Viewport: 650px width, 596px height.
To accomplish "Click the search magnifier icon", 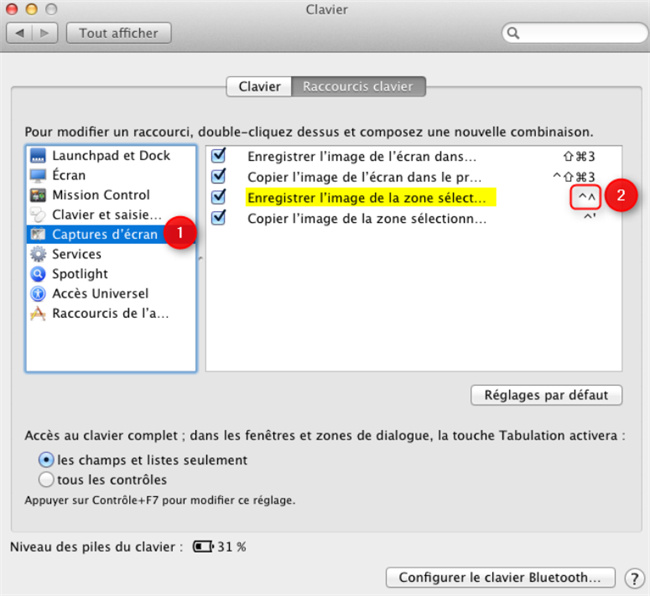I will [x=513, y=33].
